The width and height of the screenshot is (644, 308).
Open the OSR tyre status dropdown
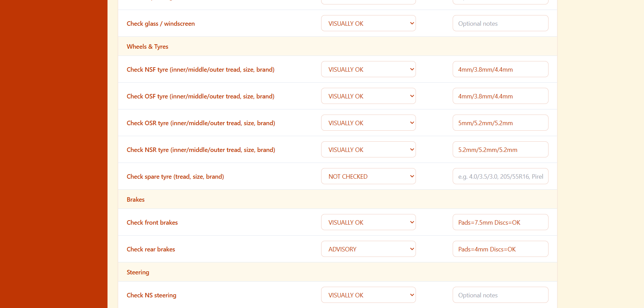368,123
